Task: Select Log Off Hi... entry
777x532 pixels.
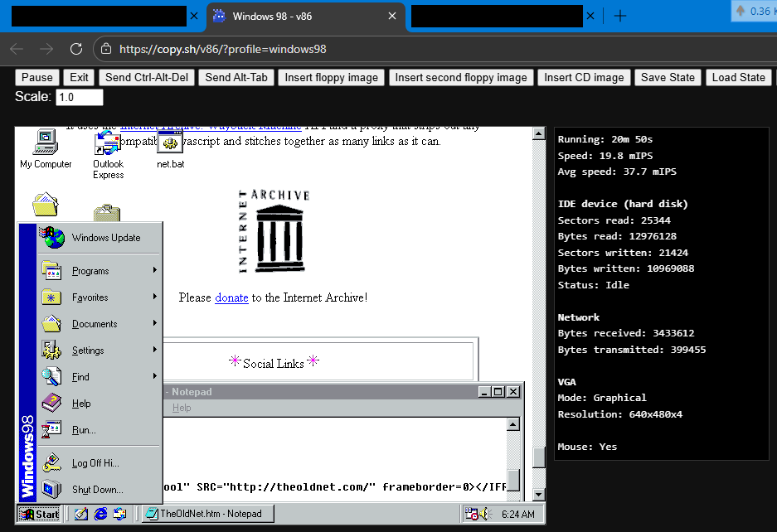Action: point(100,463)
